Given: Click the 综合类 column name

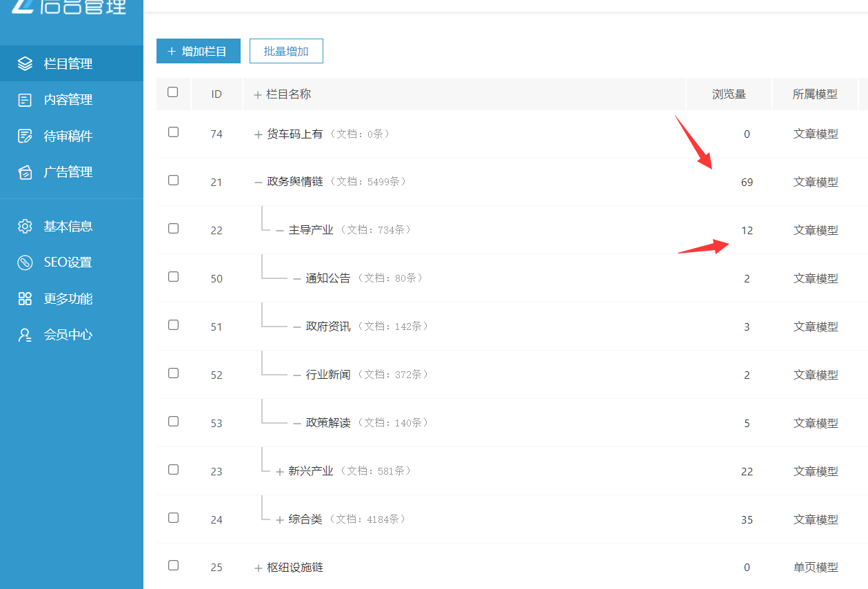Looking at the screenshot, I should pyautogui.click(x=305, y=519).
